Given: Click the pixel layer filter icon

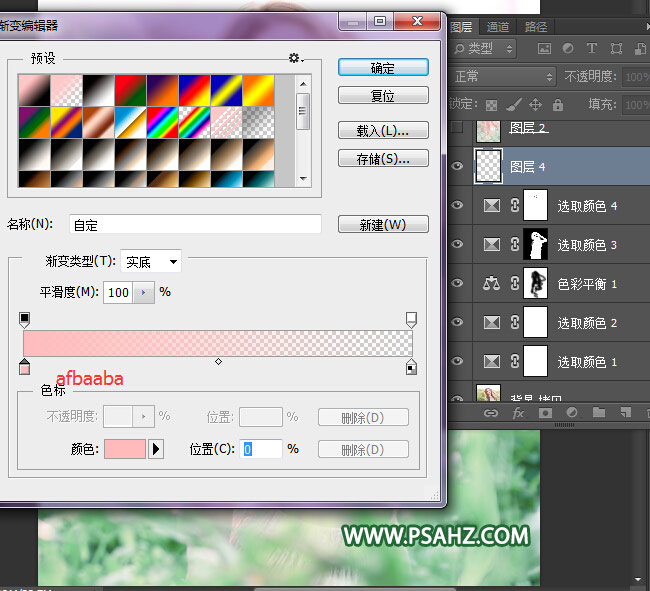Looking at the screenshot, I should pyautogui.click(x=544, y=48).
